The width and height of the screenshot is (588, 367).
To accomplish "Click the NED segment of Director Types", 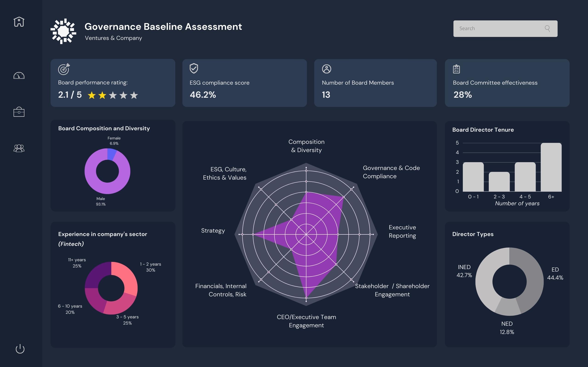I will [x=508, y=307].
